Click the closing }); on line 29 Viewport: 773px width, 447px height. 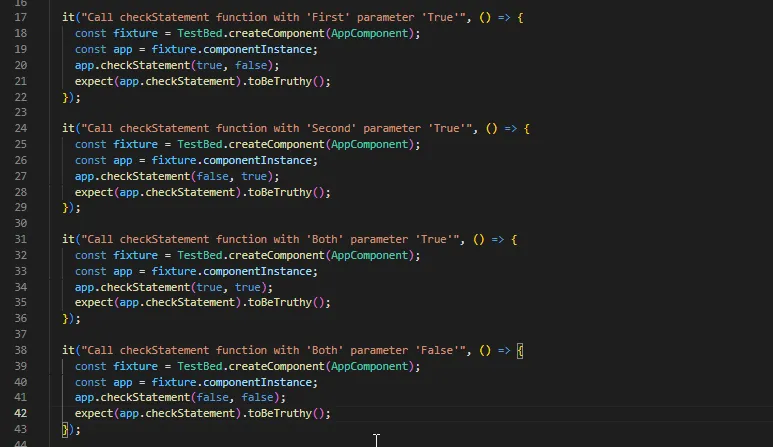click(71, 207)
